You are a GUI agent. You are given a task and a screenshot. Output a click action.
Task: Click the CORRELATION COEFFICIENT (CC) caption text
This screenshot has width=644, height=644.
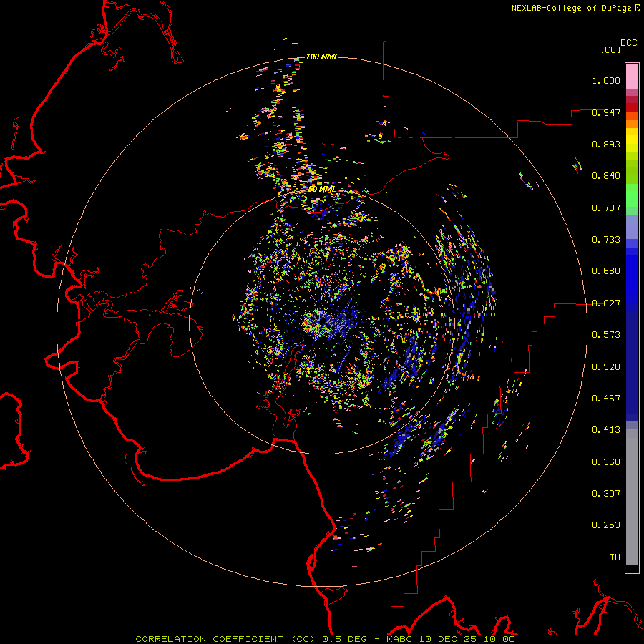[225, 639]
